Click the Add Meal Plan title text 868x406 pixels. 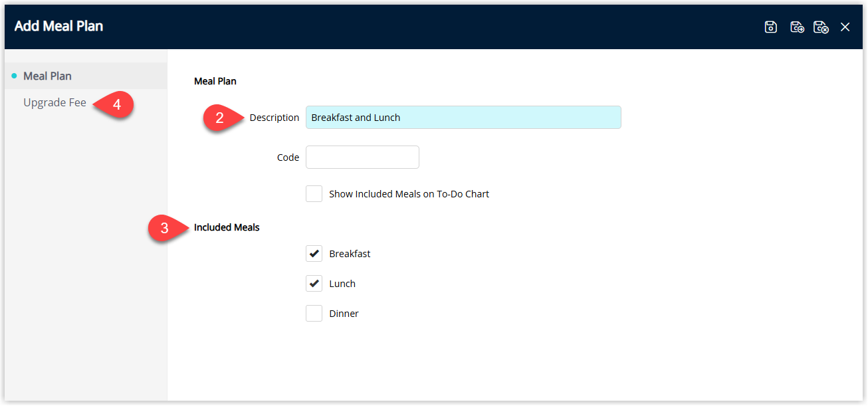58,27
